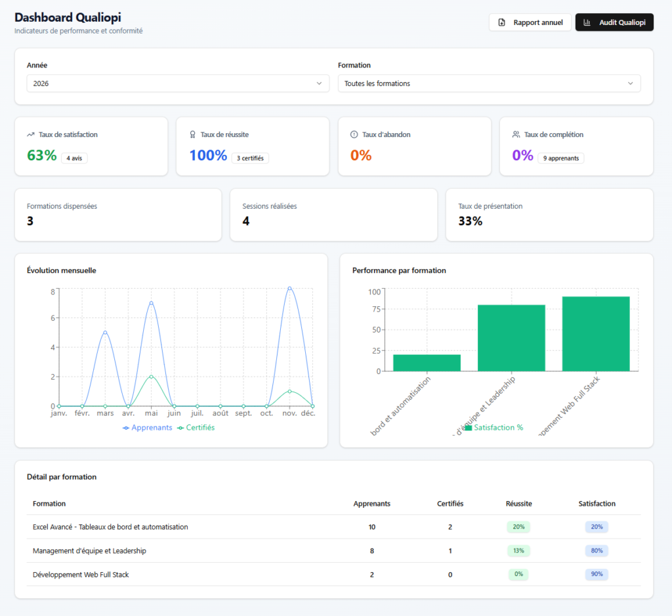
Task: Click the Apprenants legend marker in Évolution mensuelle
Action: point(125,428)
